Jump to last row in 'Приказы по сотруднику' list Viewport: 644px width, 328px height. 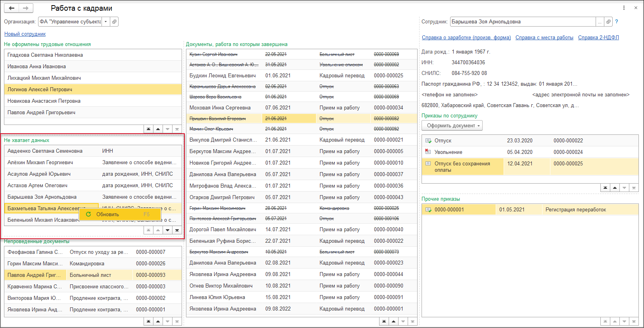(634, 188)
